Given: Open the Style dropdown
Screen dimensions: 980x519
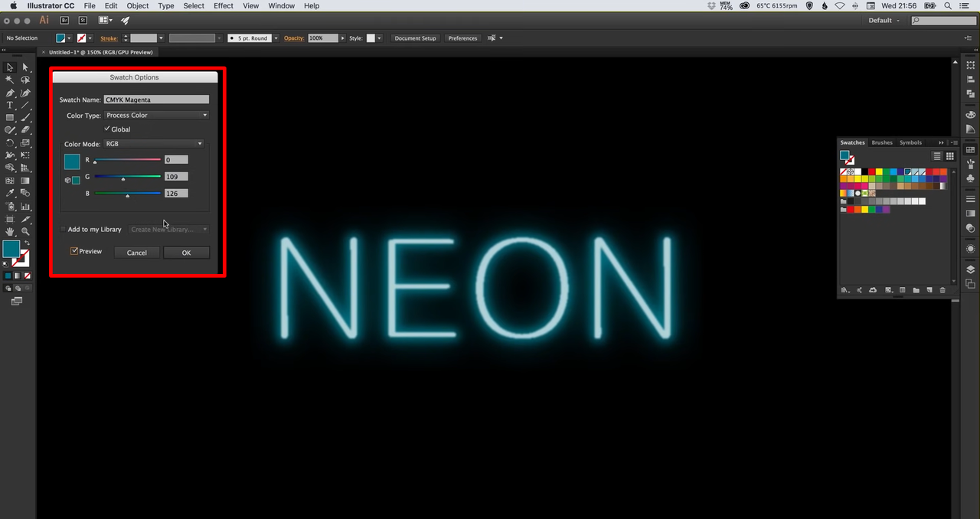Looking at the screenshot, I should [379, 38].
